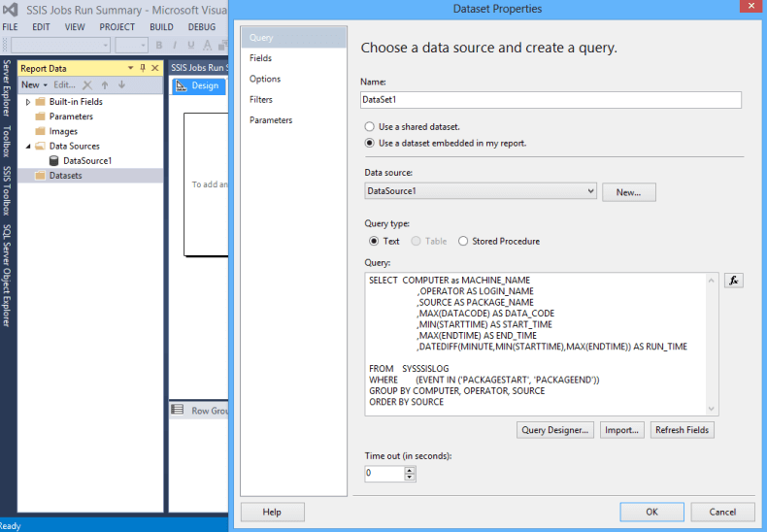
Task: Decrease the time out value with the down arrow
Action: 410,478
